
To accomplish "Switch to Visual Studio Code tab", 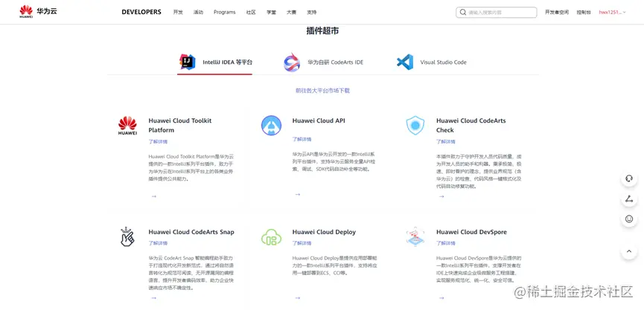I will pos(432,62).
